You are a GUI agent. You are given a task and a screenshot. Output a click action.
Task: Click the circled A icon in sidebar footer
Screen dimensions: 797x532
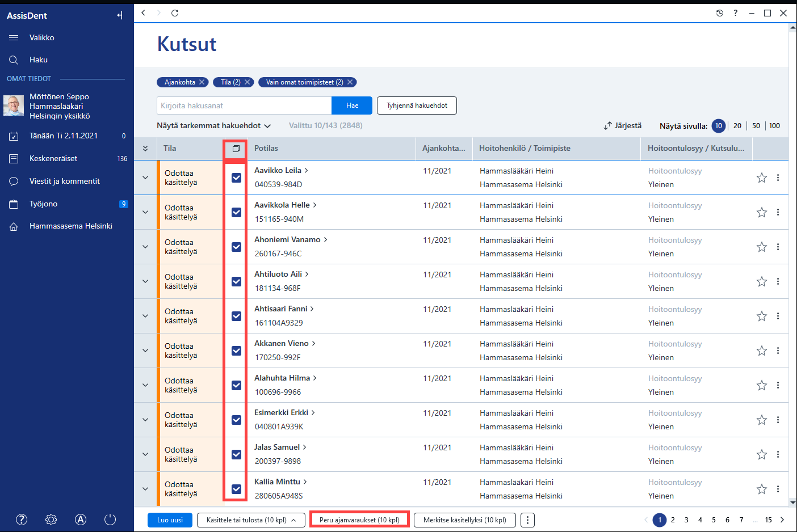pos(81,520)
